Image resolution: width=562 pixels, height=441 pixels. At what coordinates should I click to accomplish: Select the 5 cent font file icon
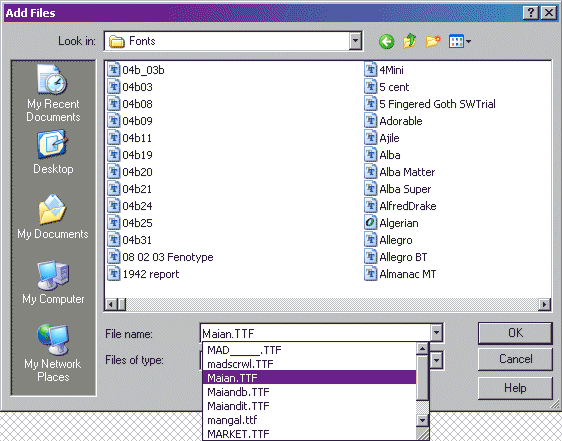(x=371, y=86)
